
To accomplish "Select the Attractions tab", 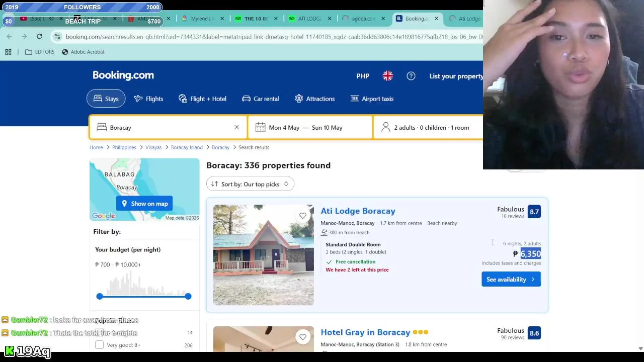I will (x=315, y=99).
